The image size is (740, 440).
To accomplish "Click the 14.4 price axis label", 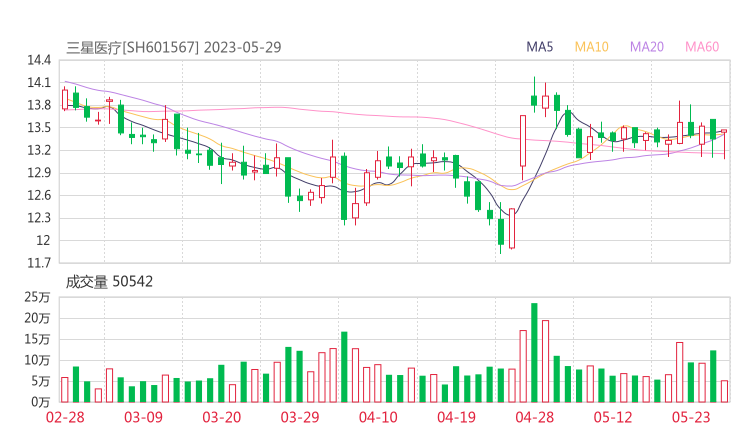I will coord(38,60).
